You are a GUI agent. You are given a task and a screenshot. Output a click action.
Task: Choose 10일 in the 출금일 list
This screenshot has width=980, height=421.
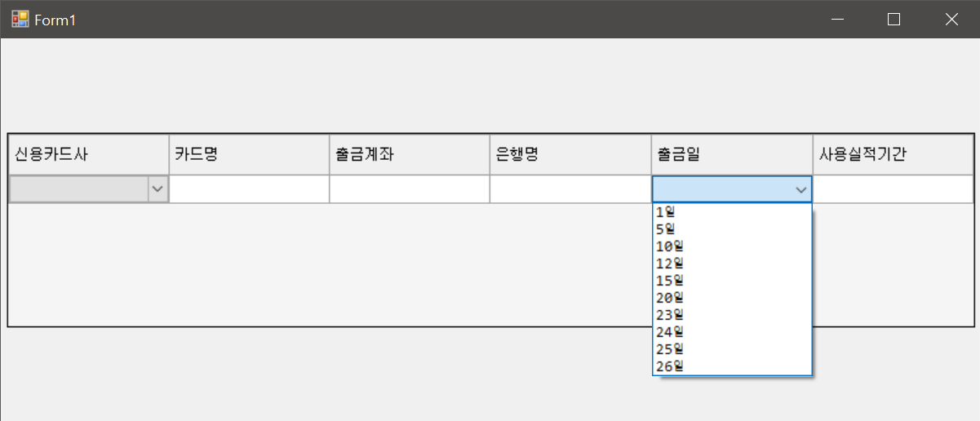point(732,246)
